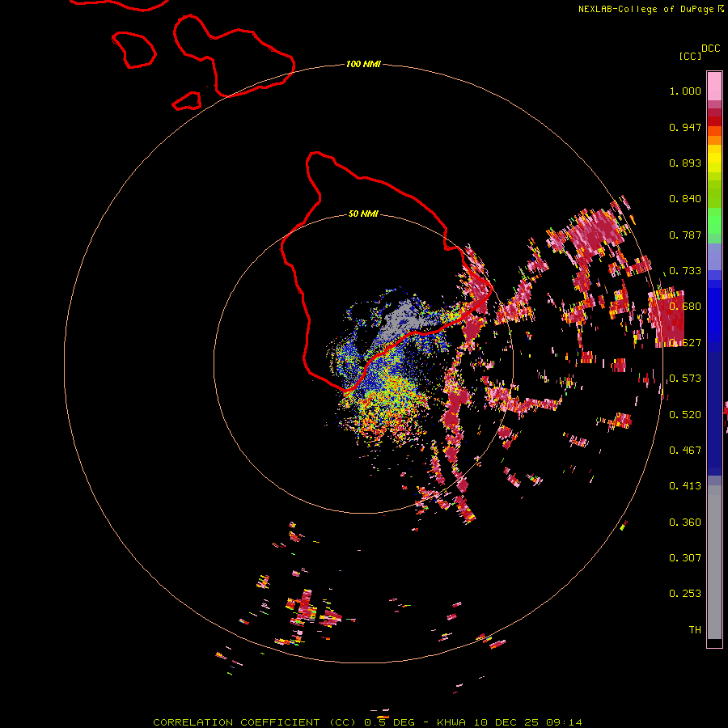Pick the bright green color bar segment
Image resolution: width=728 pixels, height=728 pixels.
[x=714, y=220]
